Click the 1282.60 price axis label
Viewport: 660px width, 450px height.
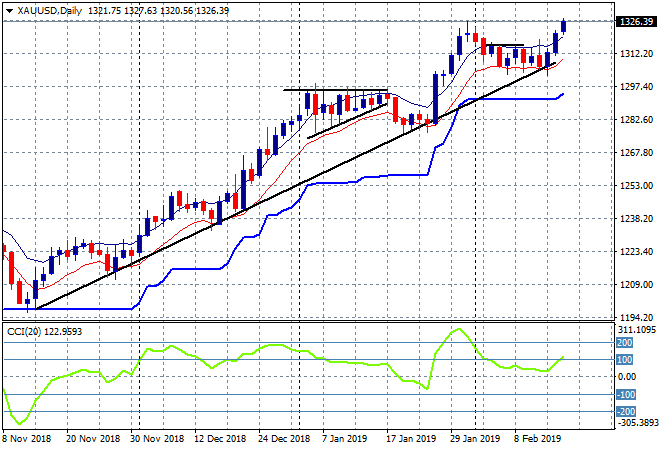point(636,120)
